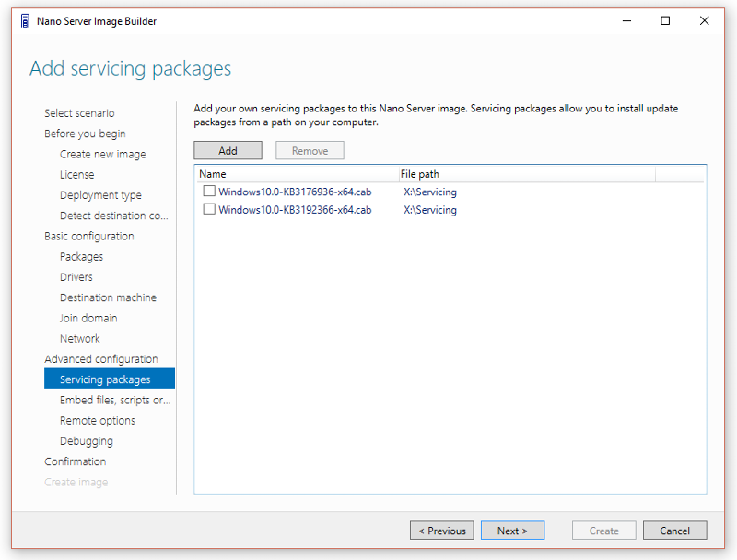The image size is (737, 560).
Task: Go to the Next page
Action: pos(512,531)
